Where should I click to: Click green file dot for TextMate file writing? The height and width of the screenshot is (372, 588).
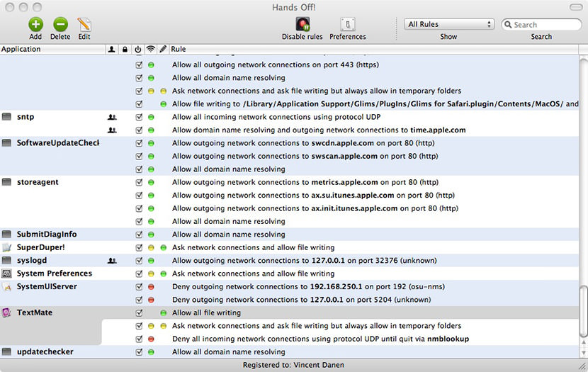(163, 312)
